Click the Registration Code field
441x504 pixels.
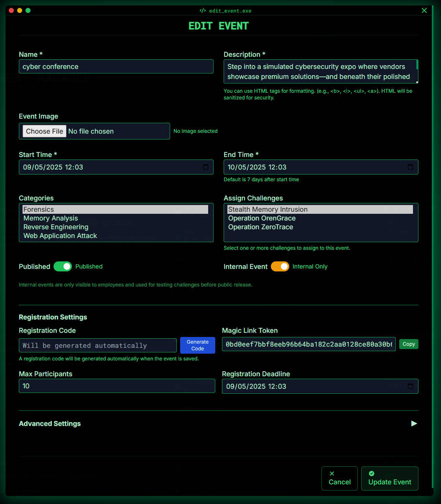pos(98,345)
